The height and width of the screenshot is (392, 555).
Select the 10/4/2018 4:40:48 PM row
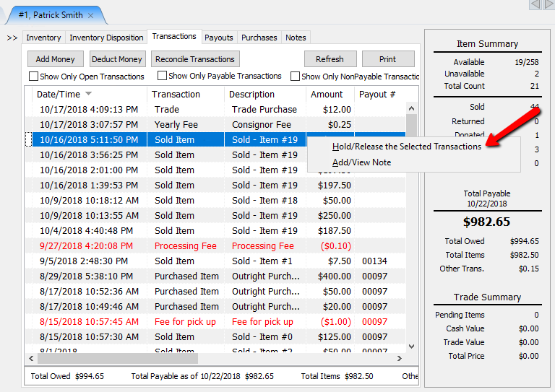click(215, 231)
